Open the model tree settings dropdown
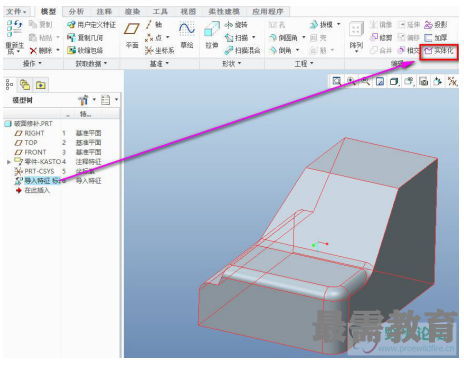The image size is (464, 366). point(87,100)
